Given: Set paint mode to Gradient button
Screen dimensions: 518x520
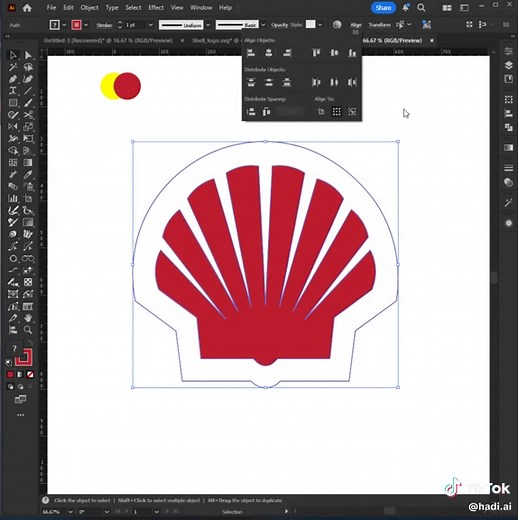Looking at the screenshot, I should pyautogui.click(x=20, y=375).
